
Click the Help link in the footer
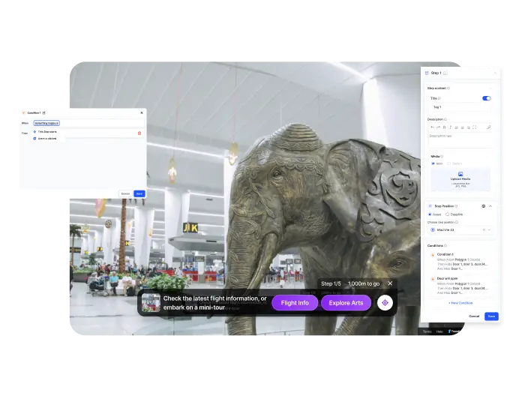pos(439,331)
